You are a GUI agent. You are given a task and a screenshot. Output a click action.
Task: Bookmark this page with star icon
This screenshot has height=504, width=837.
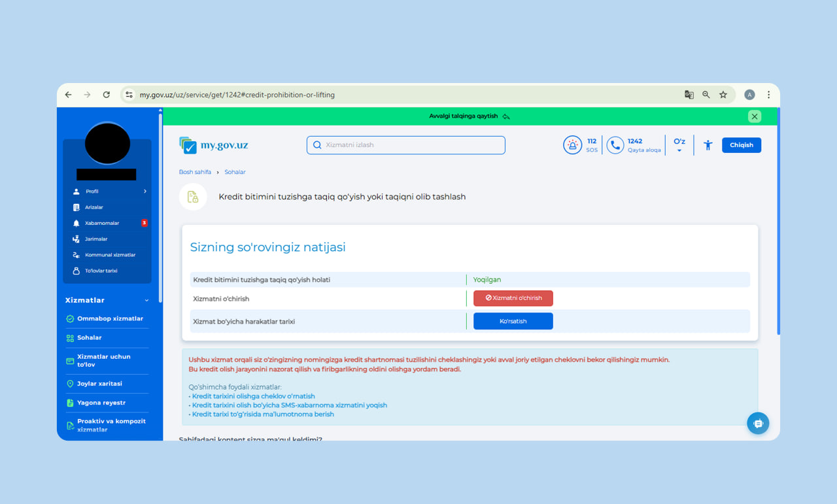click(x=723, y=95)
